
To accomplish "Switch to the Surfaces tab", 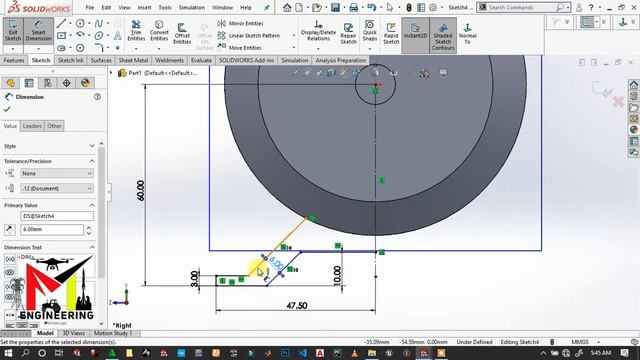I will (x=101, y=60).
